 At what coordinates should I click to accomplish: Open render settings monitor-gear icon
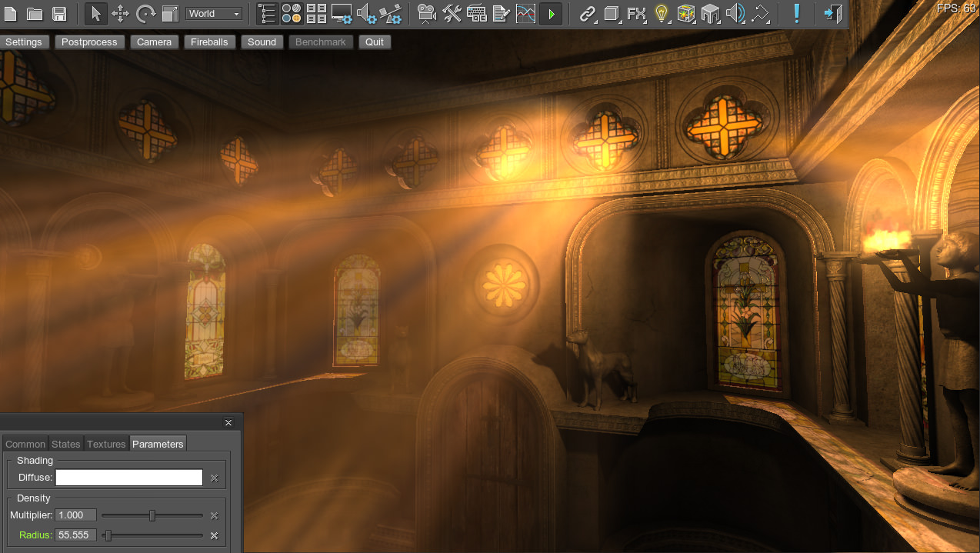pos(342,14)
